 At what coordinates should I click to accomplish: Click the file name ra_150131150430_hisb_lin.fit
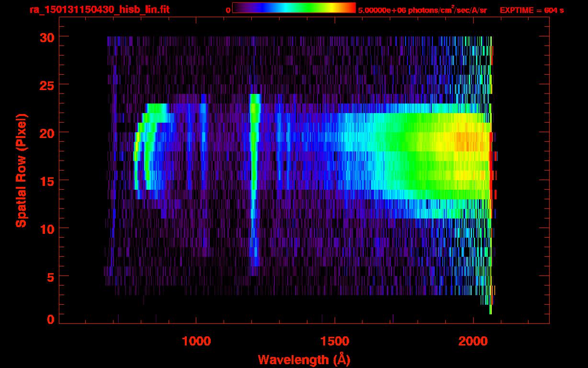[99, 10]
